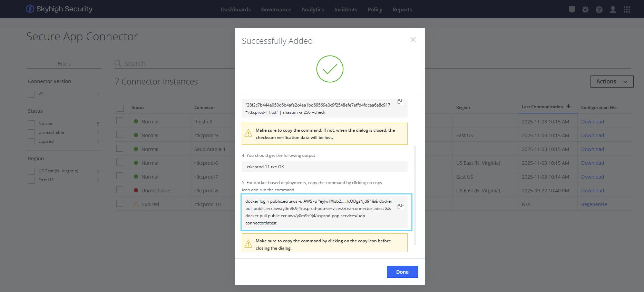Image resolution: width=644 pixels, height=292 pixels.
Task: Check the East US region filter
Action: [x=31, y=180]
